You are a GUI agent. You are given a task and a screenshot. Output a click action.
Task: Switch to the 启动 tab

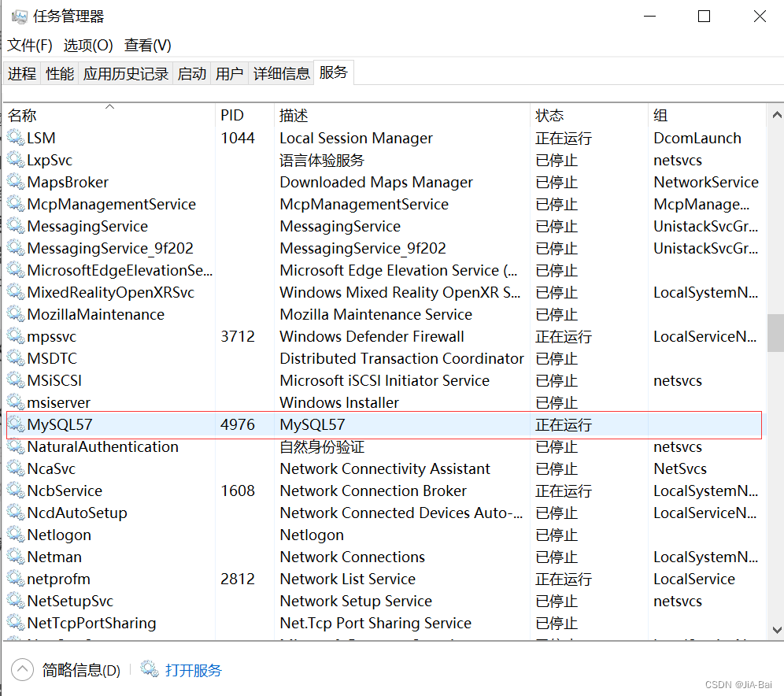(191, 73)
